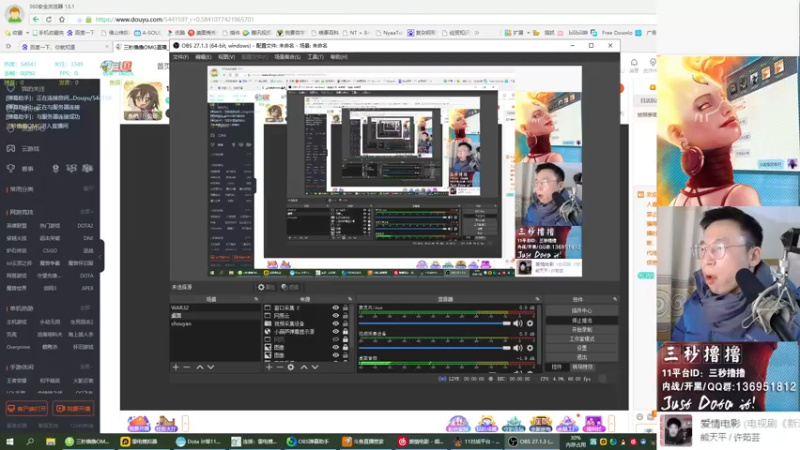The image size is (800, 450).
Task: Move source down with arrow icon
Action: click(315, 367)
